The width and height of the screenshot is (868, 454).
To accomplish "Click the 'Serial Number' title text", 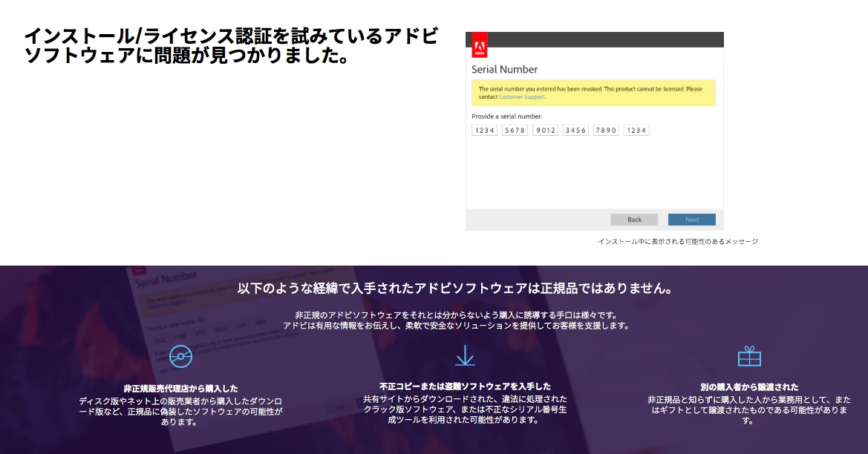I will [x=504, y=70].
